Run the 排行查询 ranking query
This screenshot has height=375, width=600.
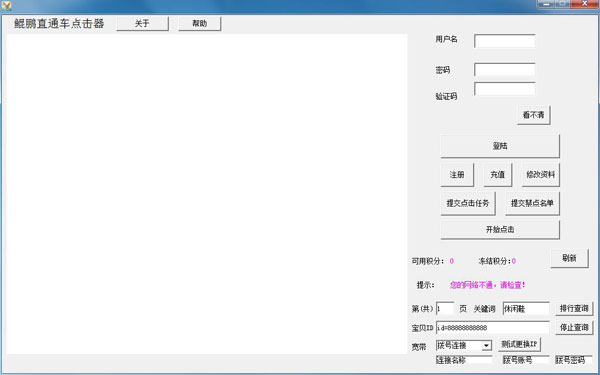click(x=574, y=308)
